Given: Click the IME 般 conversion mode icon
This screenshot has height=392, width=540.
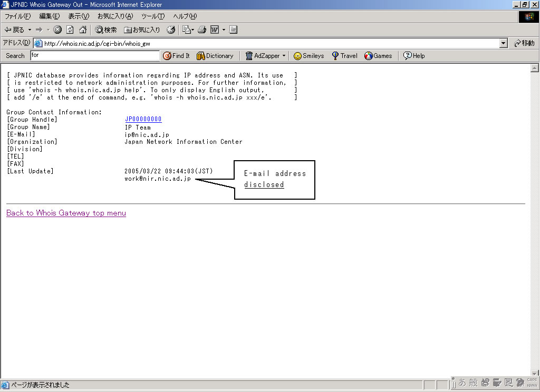Looking at the screenshot, I should (x=474, y=383).
